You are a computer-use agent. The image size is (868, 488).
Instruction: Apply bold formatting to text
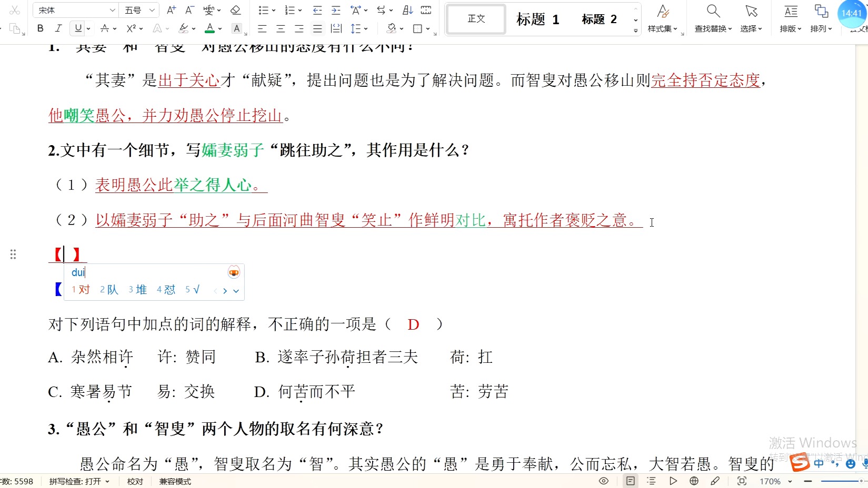pyautogui.click(x=40, y=28)
